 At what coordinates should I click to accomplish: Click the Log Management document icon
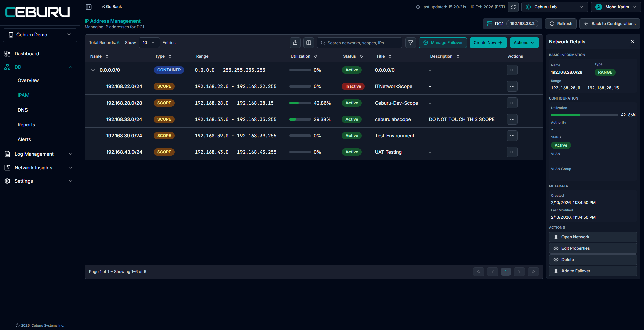pyautogui.click(x=7, y=154)
